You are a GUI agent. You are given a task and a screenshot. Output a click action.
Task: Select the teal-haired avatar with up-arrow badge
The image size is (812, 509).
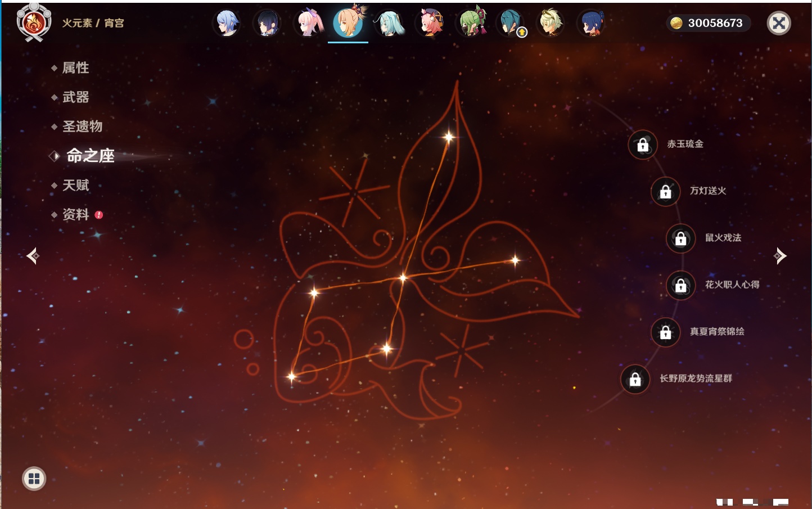pos(511,23)
